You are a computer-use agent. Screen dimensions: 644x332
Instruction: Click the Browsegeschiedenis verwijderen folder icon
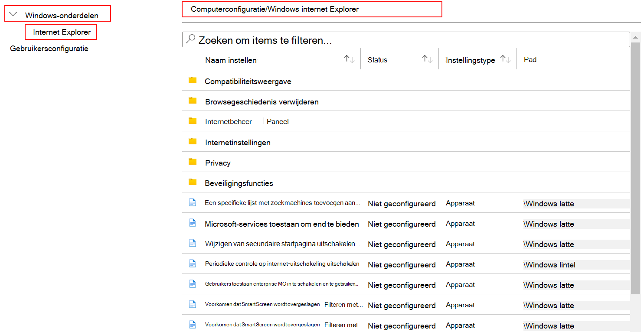(193, 101)
